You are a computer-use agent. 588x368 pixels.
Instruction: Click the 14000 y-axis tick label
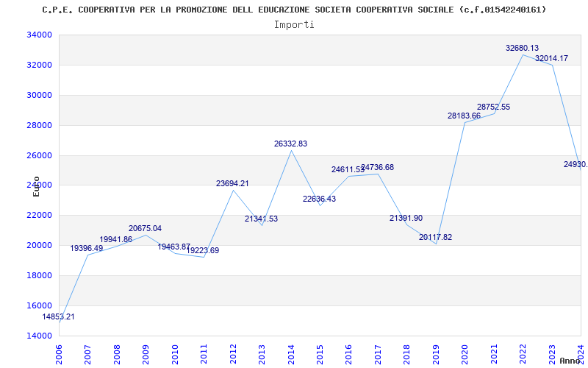coord(39,336)
